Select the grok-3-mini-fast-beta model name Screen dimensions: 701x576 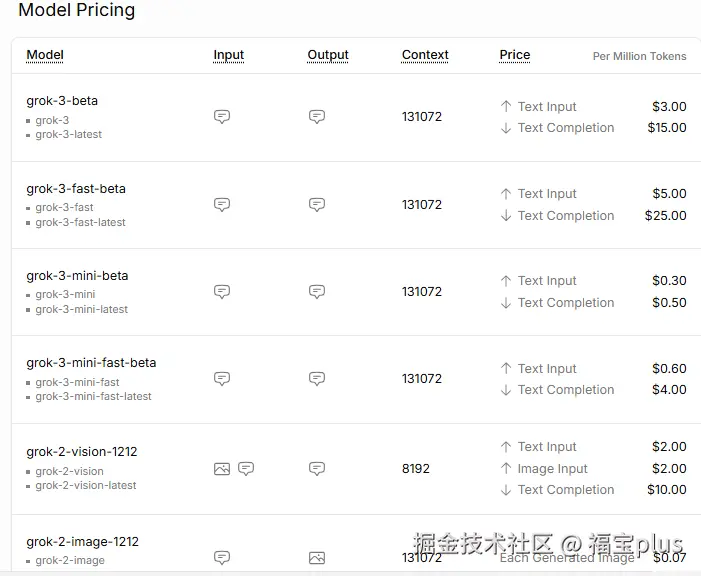(91, 363)
